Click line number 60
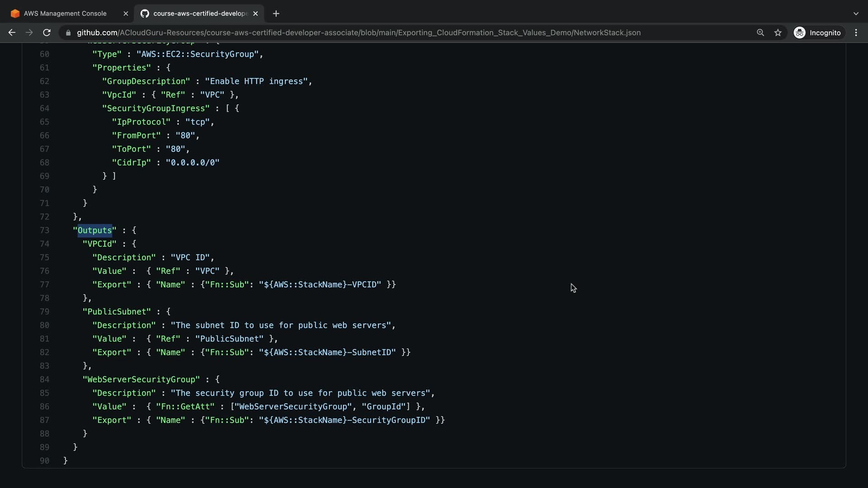Screen dimensions: 868x488 point(44,54)
